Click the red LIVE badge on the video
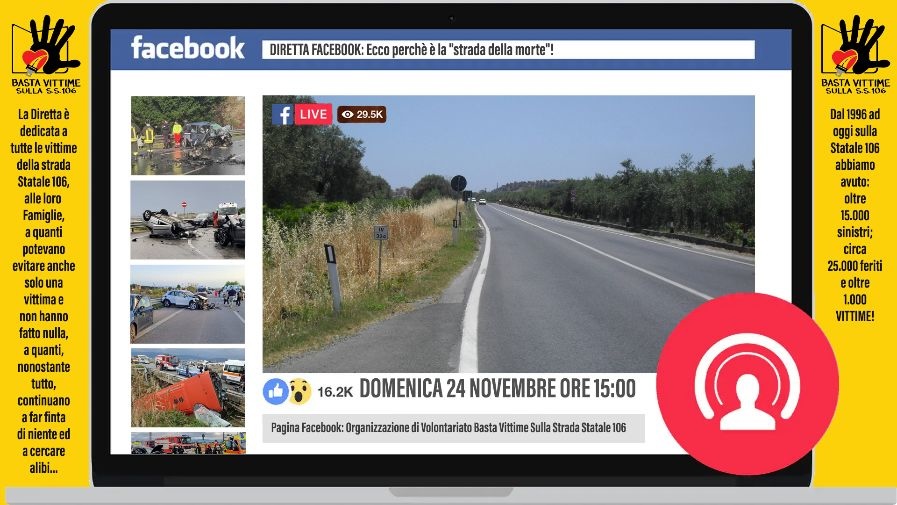The height and width of the screenshot is (505, 897). (313, 114)
